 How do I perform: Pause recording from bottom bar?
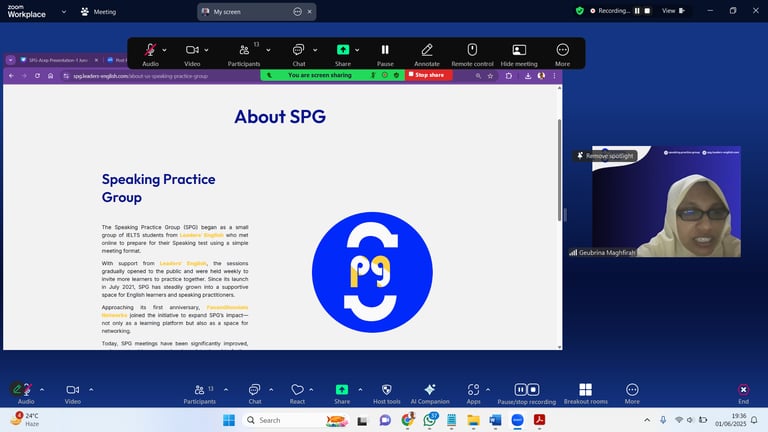[520, 389]
